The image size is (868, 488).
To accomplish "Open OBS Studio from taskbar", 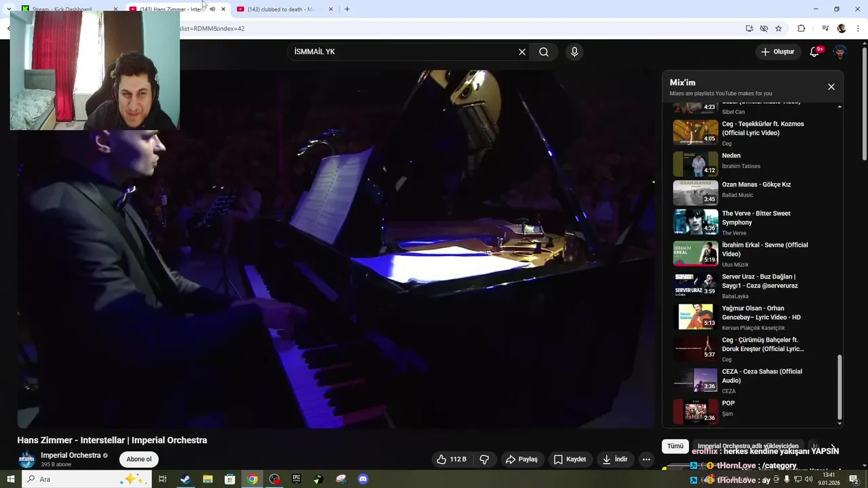I will (274, 479).
